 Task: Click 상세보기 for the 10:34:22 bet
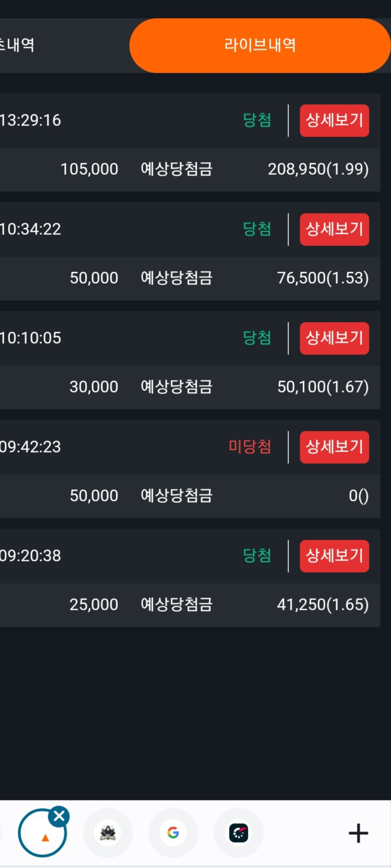[x=334, y=229]
